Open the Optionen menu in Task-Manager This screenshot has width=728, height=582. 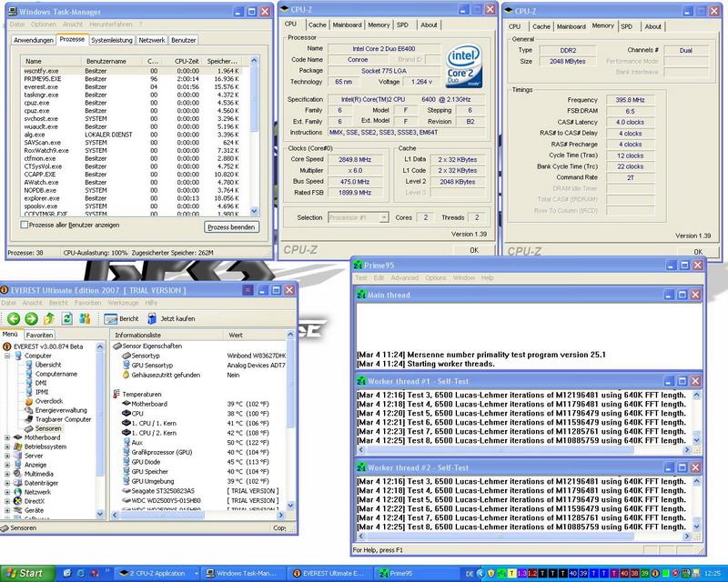pos(44,25)
